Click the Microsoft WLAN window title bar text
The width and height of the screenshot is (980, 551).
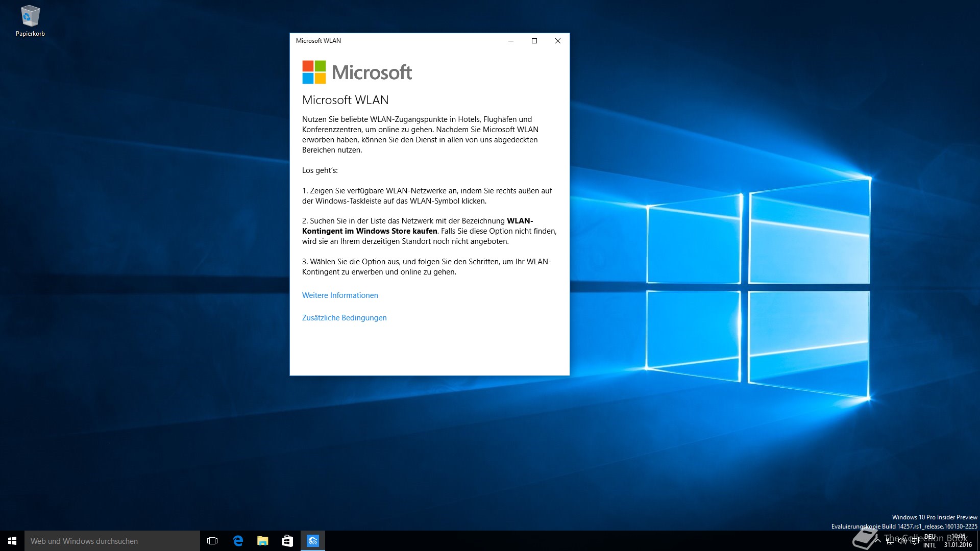coord(318,41)
